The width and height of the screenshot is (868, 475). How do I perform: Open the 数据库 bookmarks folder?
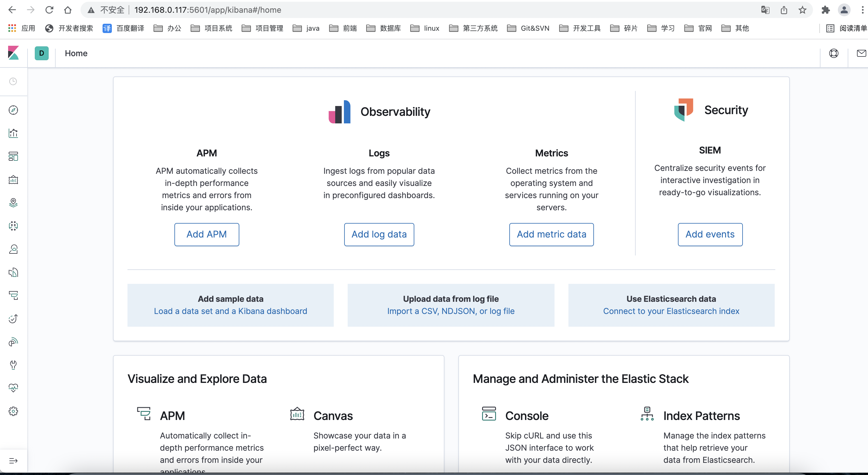point(384,28)
